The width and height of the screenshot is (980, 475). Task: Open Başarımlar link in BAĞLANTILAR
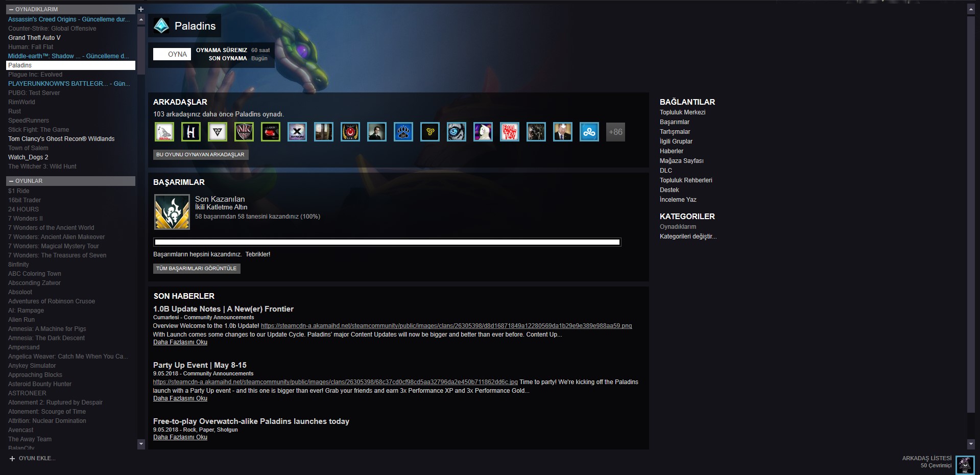pos(675,122)
